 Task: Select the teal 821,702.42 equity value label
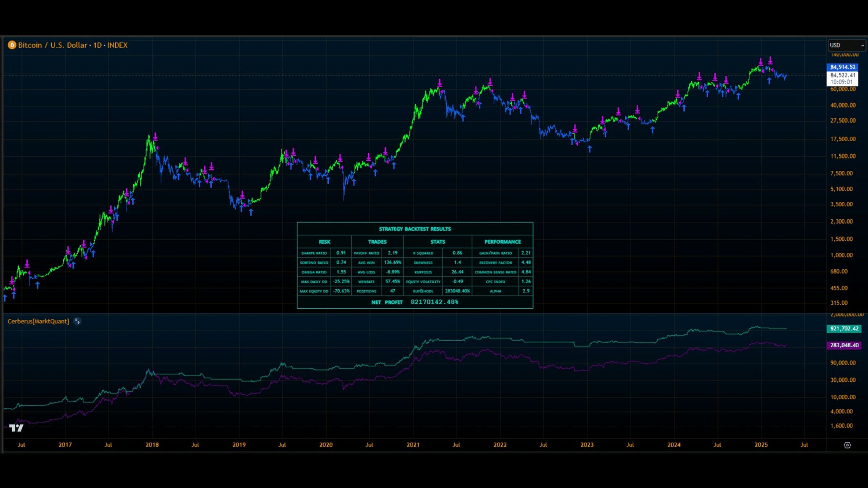click(844, 328)
